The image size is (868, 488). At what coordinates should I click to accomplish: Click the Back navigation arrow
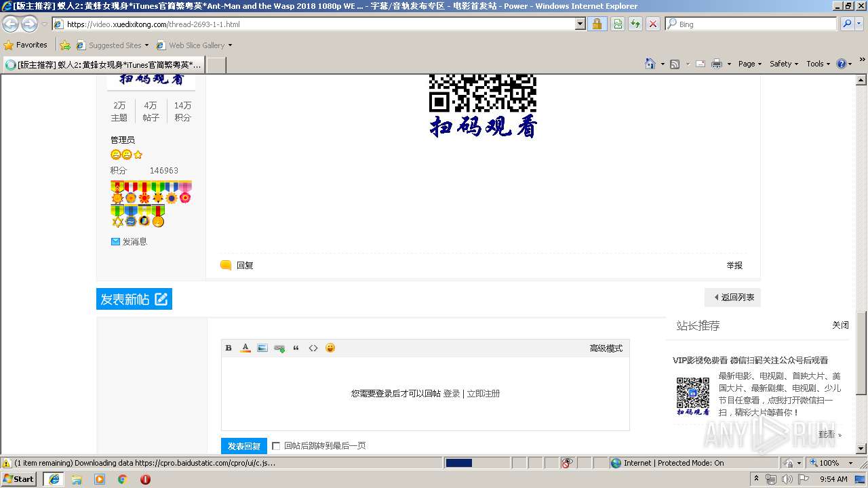pyautogui.click(x=10, y=24)
